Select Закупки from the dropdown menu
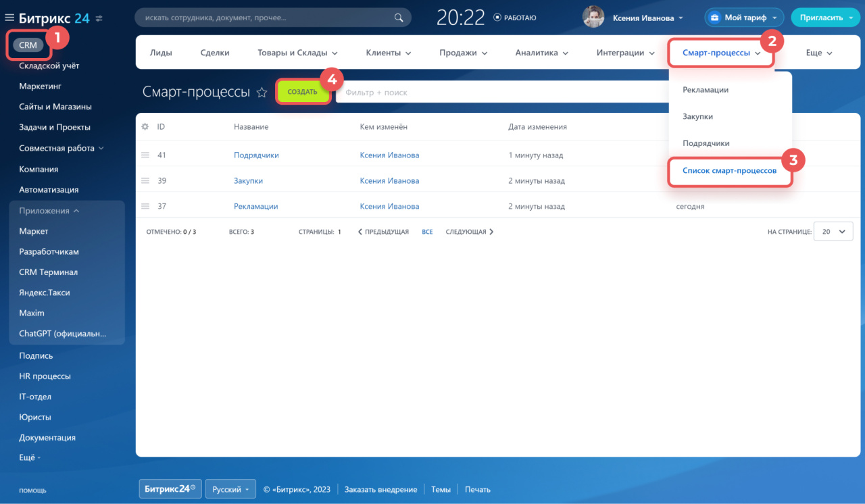 697,116
